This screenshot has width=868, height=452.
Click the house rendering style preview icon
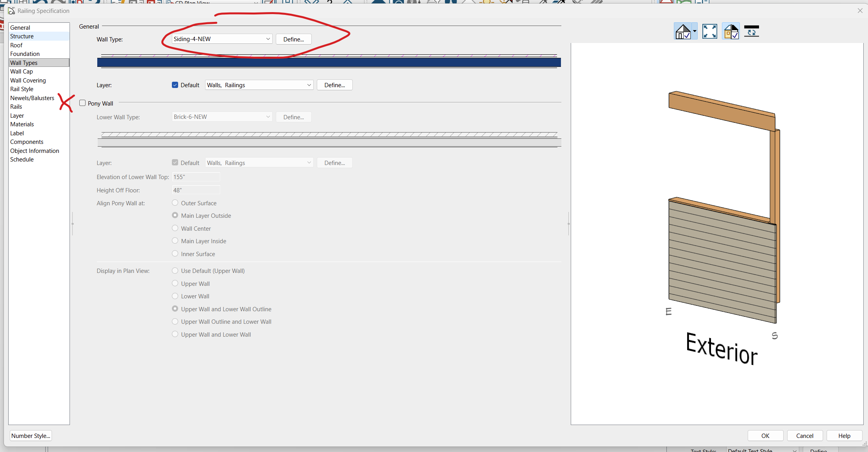click(683, 31)
